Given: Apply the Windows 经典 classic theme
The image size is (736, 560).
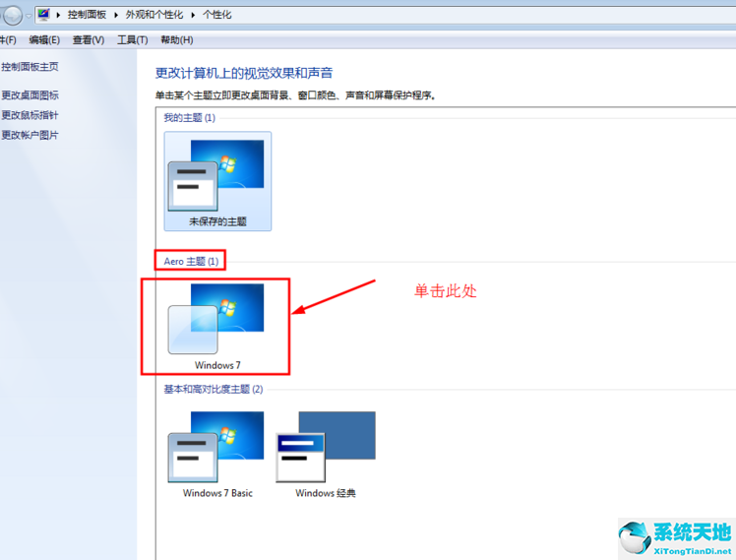Looking at the screenshot, I should pyautogui.click(x=326, y=455).
